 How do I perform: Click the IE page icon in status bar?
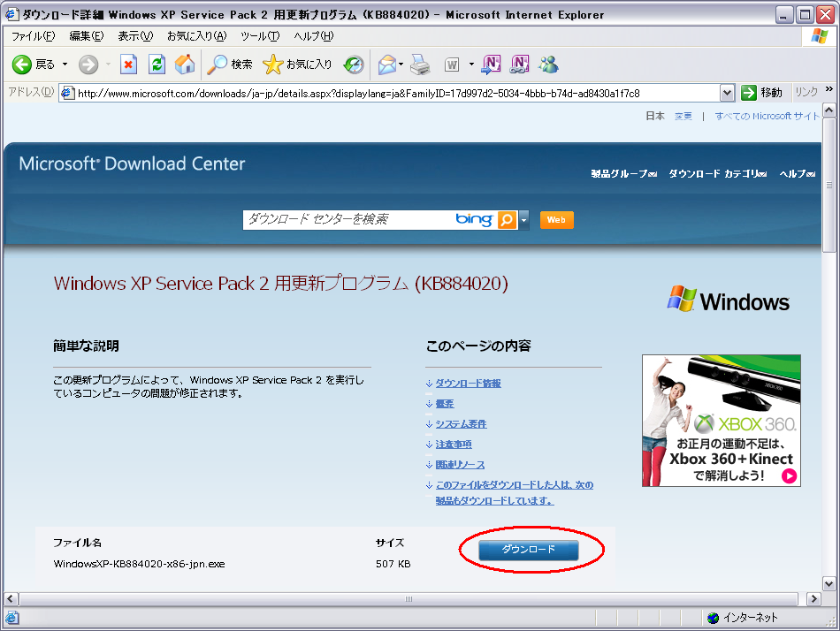point(11,618)
